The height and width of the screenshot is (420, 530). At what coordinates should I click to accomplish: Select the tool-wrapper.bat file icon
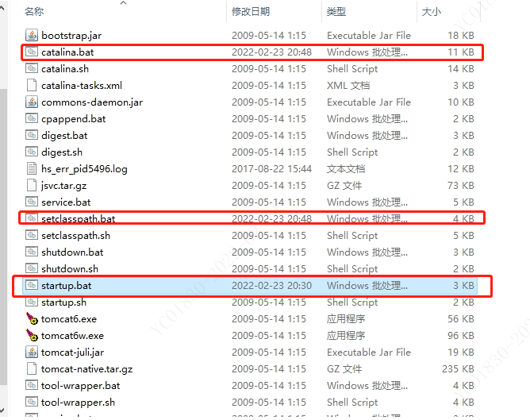click(x=32, y=385)
